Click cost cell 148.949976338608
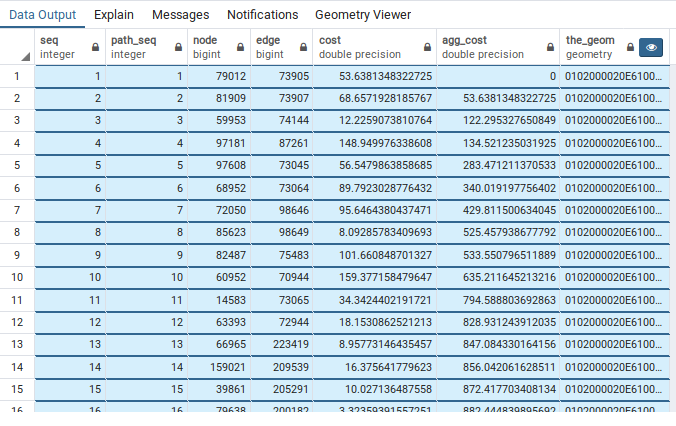 375,143
